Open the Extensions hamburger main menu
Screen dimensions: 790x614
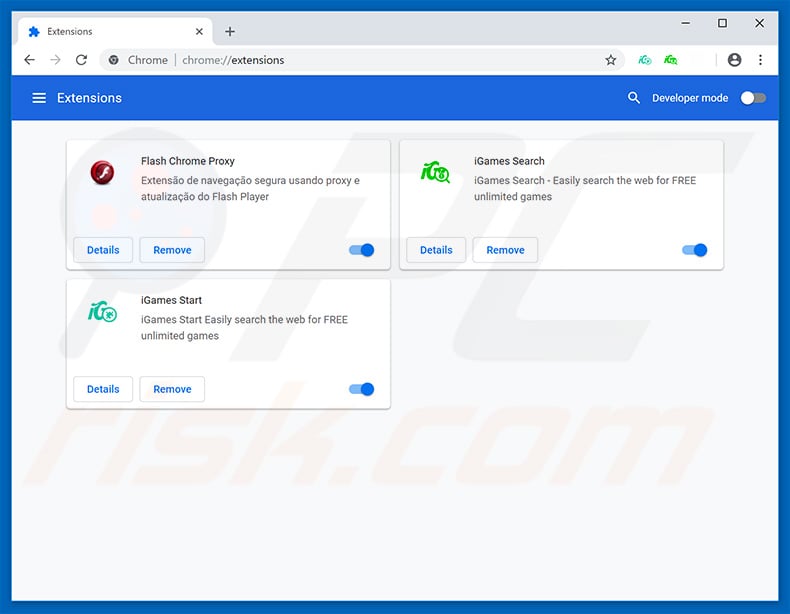click(39, 98)
